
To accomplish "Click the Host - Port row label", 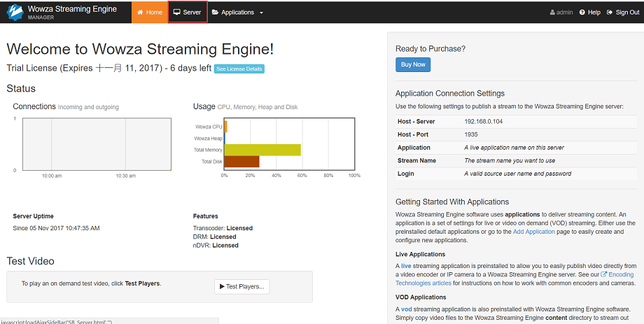I will [x=413, y=134].
